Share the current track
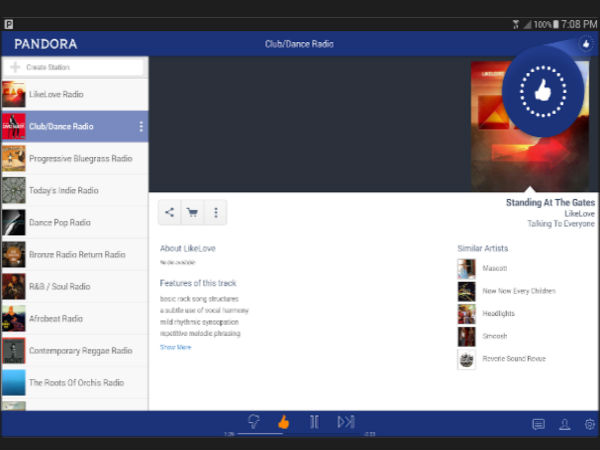 (169, 212)
